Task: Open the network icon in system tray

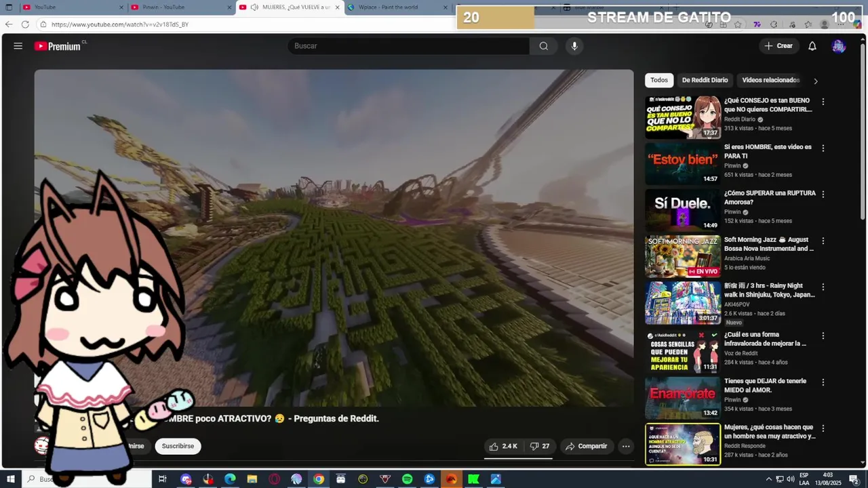Action: (x=779, y=479)
